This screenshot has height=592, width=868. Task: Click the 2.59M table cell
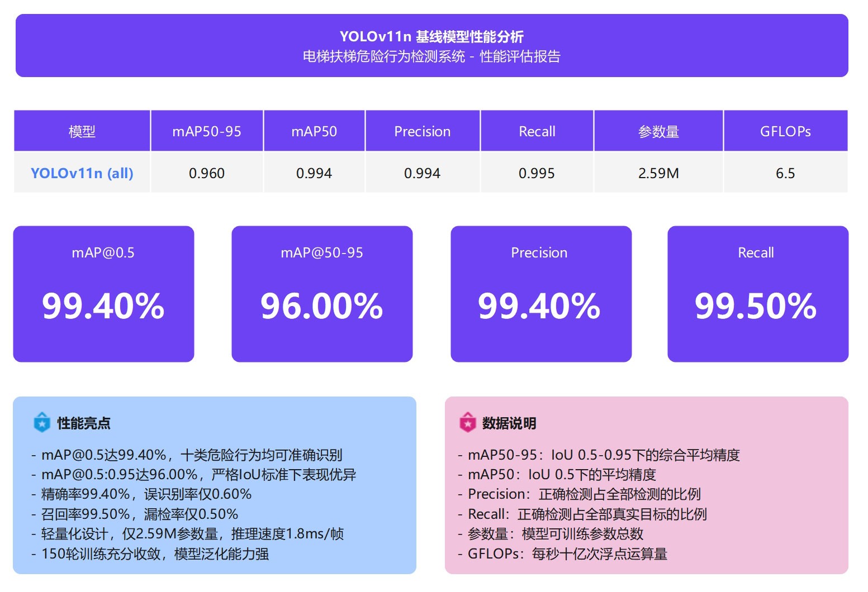click(658, 173)
